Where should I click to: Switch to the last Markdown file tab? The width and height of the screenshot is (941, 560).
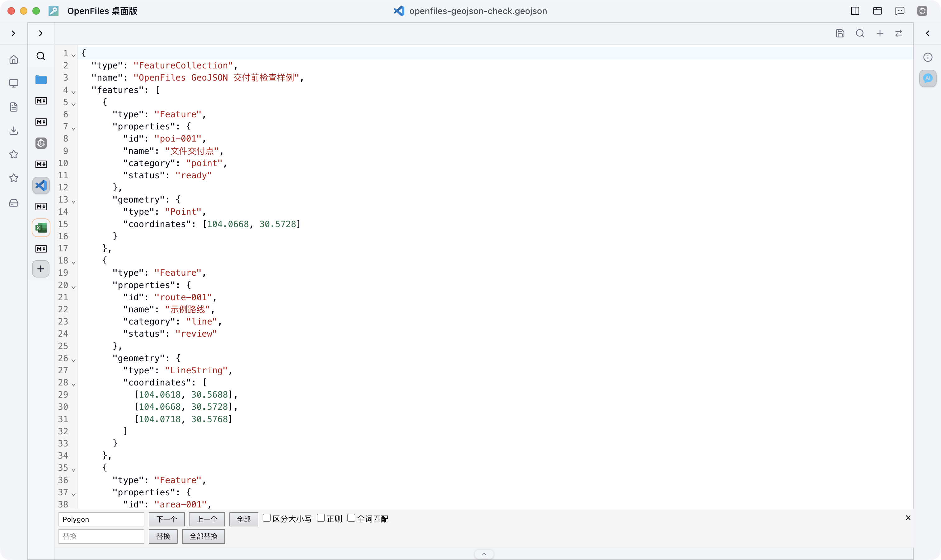[41, 249]
